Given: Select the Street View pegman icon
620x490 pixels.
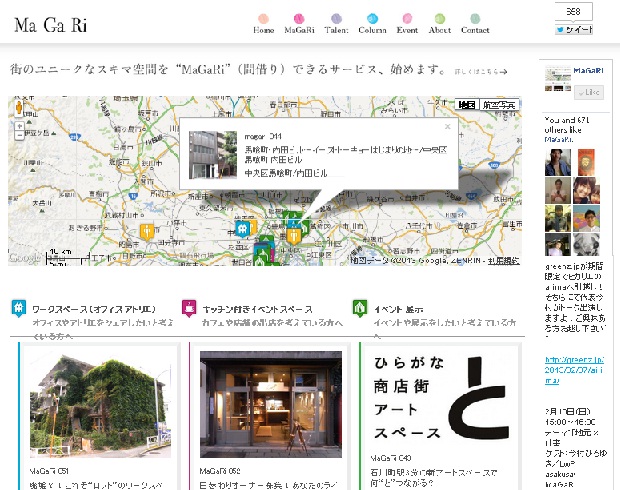Looking at the screenshot, I should coord(19,108).
